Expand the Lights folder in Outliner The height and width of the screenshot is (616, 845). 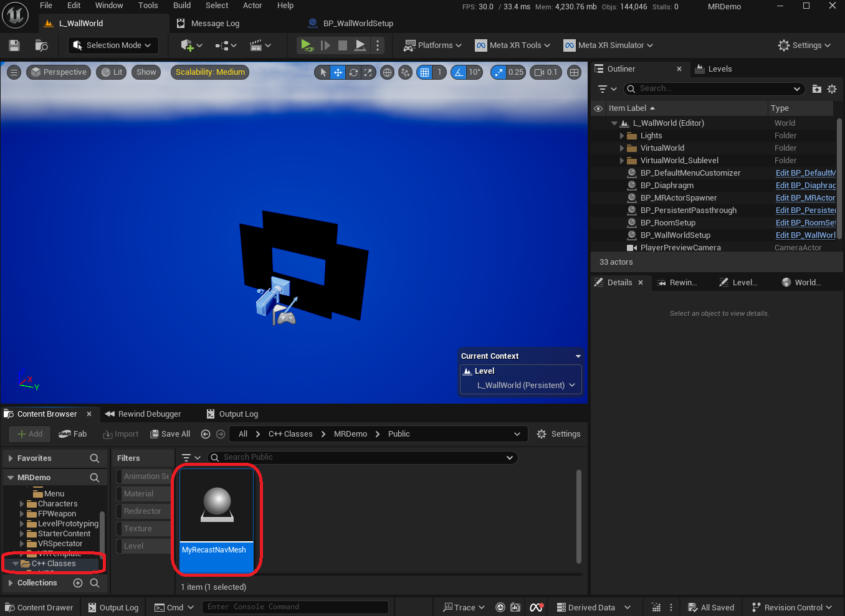coord(621,136)
